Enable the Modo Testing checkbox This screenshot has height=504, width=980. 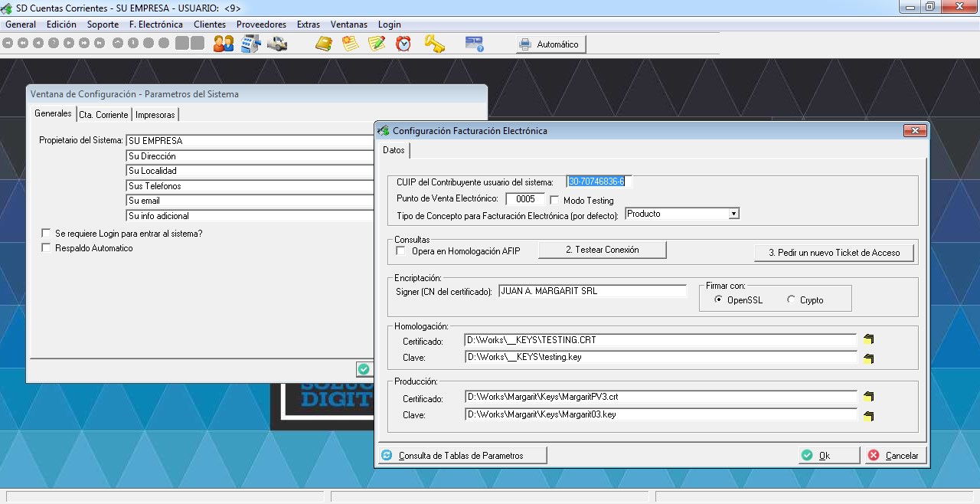tap(554, 200)
